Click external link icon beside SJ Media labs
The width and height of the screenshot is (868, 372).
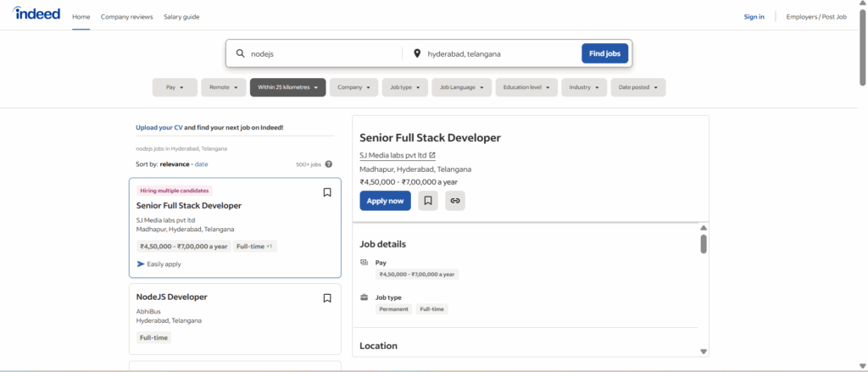pos(432,155)
